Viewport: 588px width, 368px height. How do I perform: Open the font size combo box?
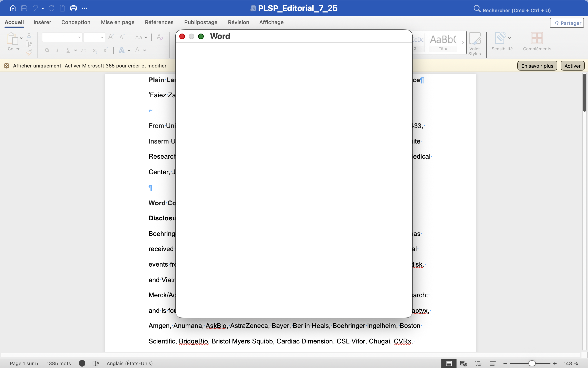click(x=94, y=37)
